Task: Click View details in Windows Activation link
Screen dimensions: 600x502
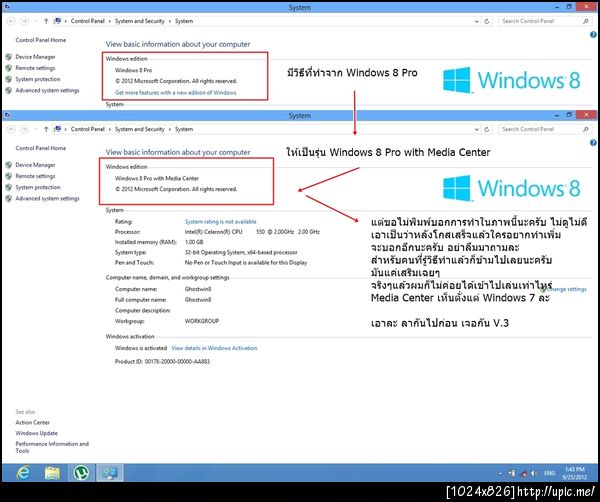Action: (214, 348)
